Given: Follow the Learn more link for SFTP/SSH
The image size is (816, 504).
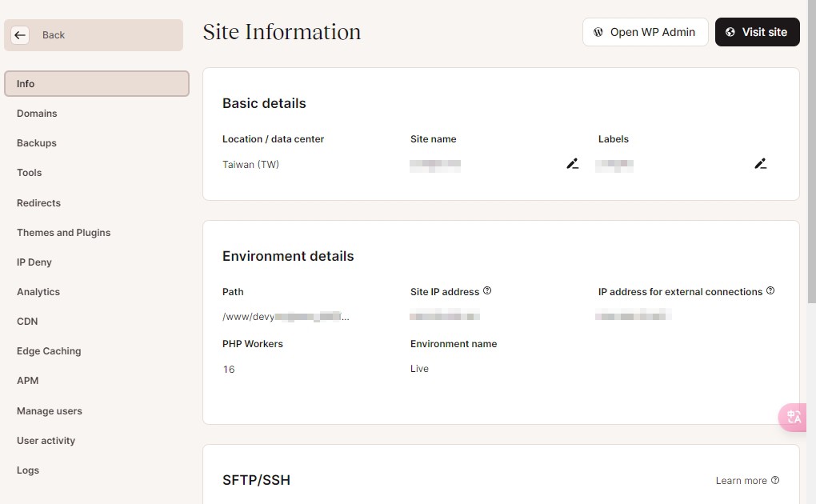Looking at the screenshot, I should click(x=741, y=481).
